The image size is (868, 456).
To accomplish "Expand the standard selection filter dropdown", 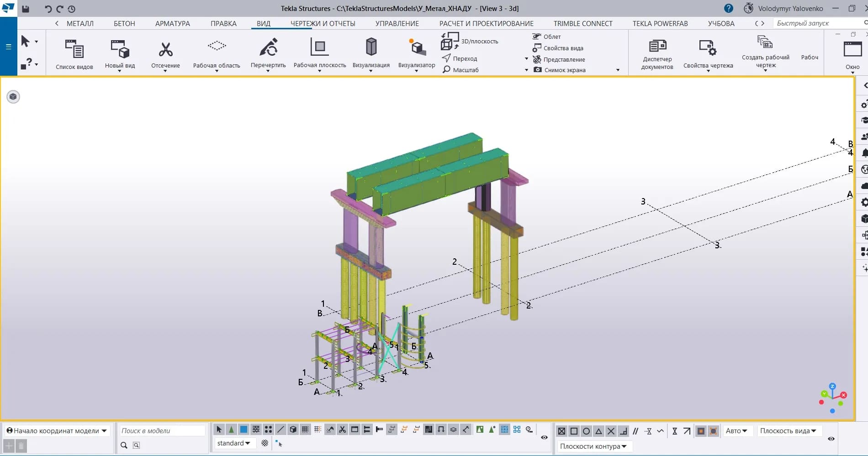I will [x=234, y=443].
